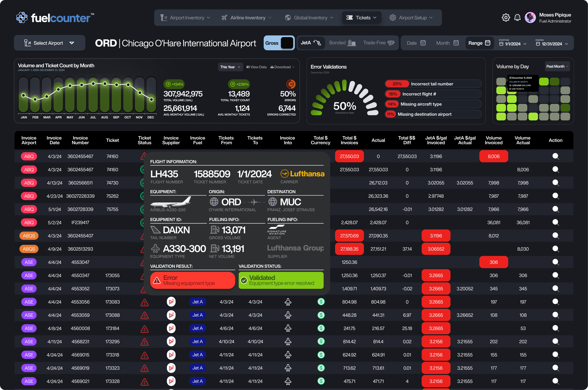Screen dimensions: 588x390
Task: Click warning triangle status for ticket 173088
Action: click(x=144, y=315)
